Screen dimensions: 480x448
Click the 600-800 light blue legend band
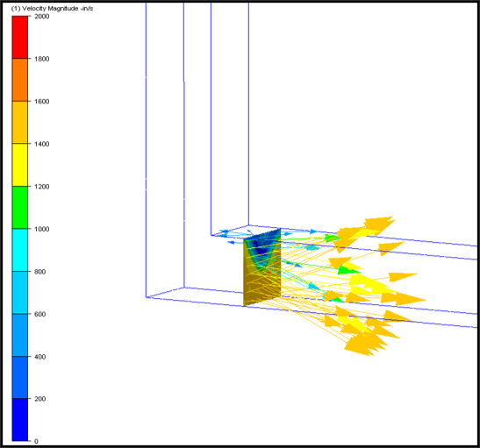coord(20,292)
